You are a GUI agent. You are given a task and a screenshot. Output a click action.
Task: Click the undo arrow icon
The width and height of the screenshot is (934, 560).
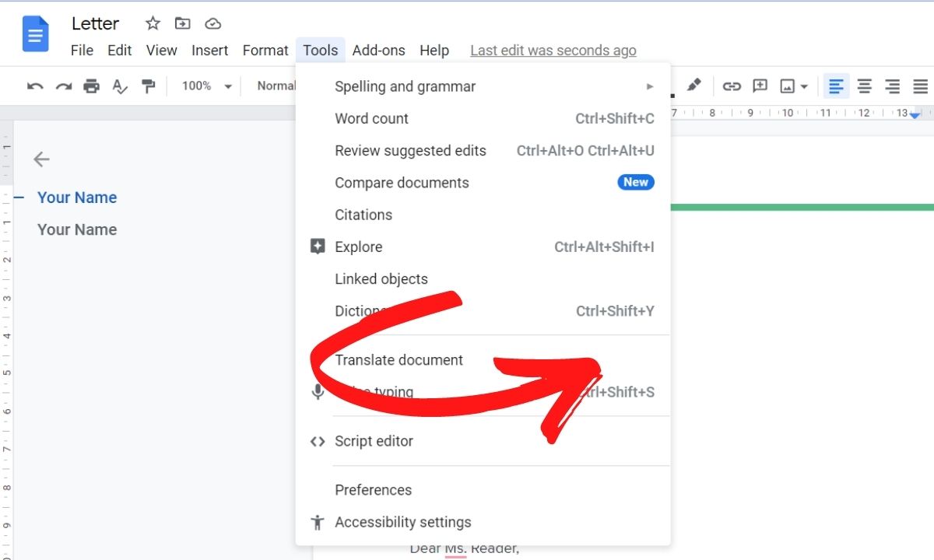pos(35,86)
